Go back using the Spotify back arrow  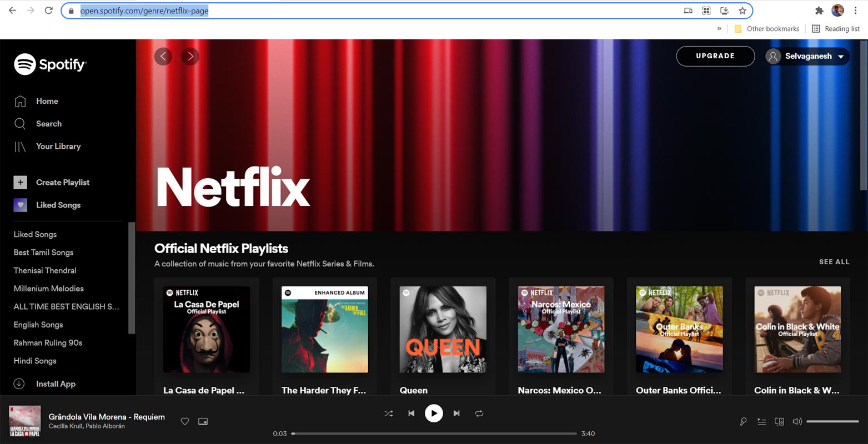pos(163,56)
